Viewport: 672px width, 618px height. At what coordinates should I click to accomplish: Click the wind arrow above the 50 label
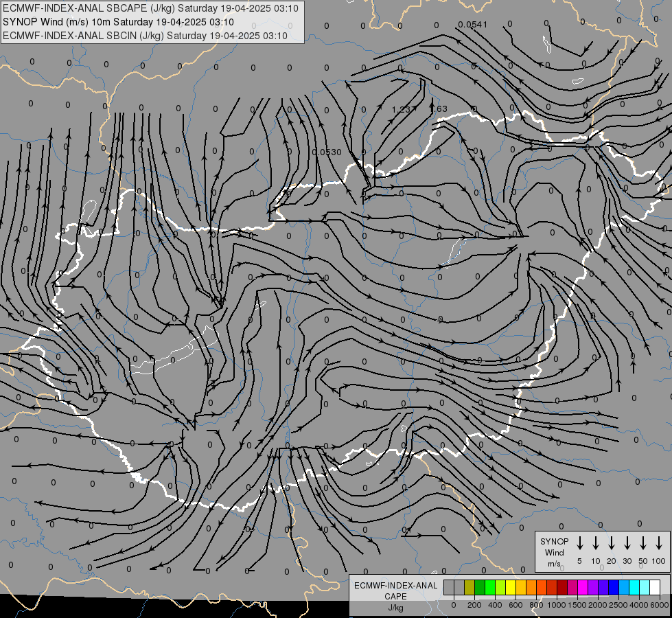643,543
